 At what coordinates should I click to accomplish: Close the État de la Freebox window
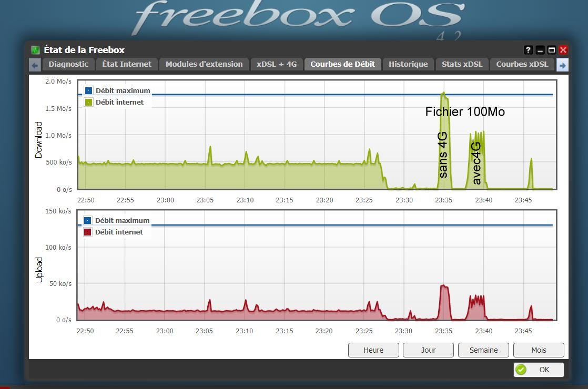563,50
